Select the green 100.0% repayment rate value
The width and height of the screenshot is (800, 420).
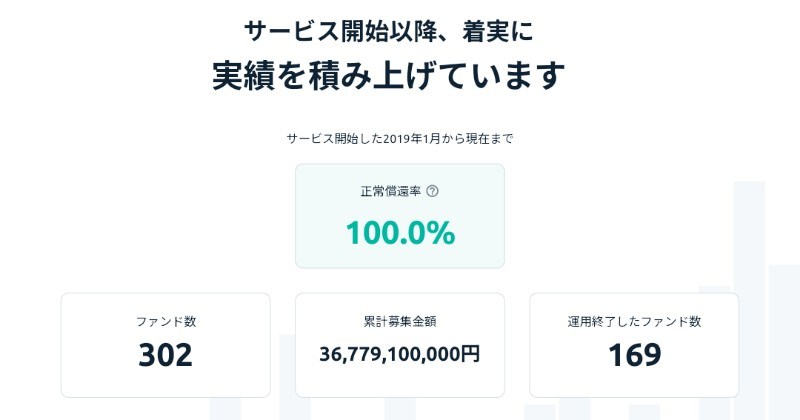pos(400,232)
